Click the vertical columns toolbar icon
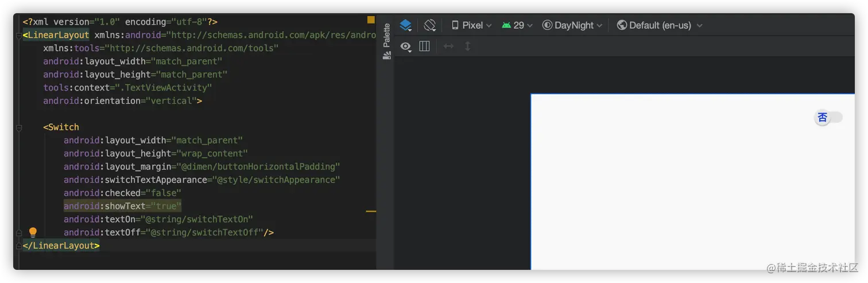This screenshot has height=283, width=868. click(x=425, y=46)
